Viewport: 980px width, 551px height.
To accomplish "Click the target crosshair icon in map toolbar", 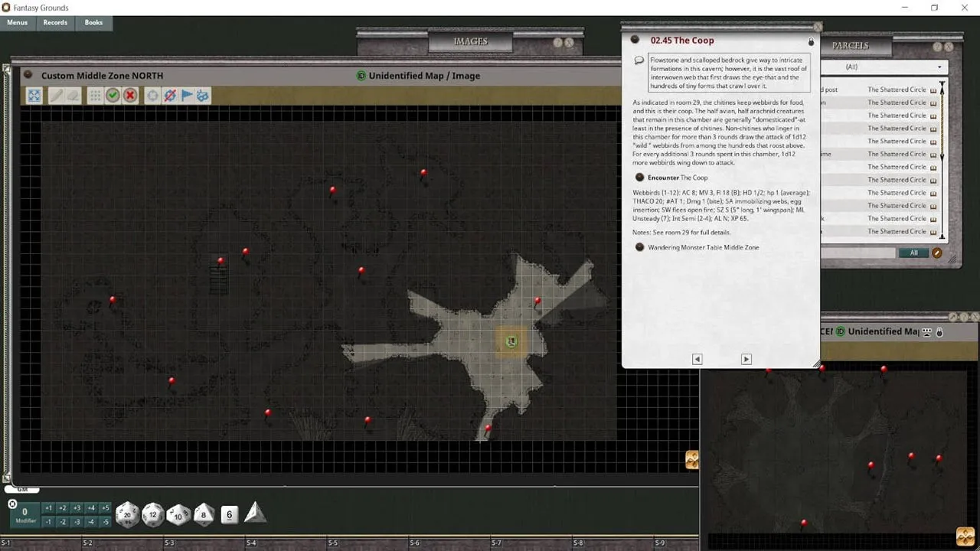I will (x=152, y=95).
